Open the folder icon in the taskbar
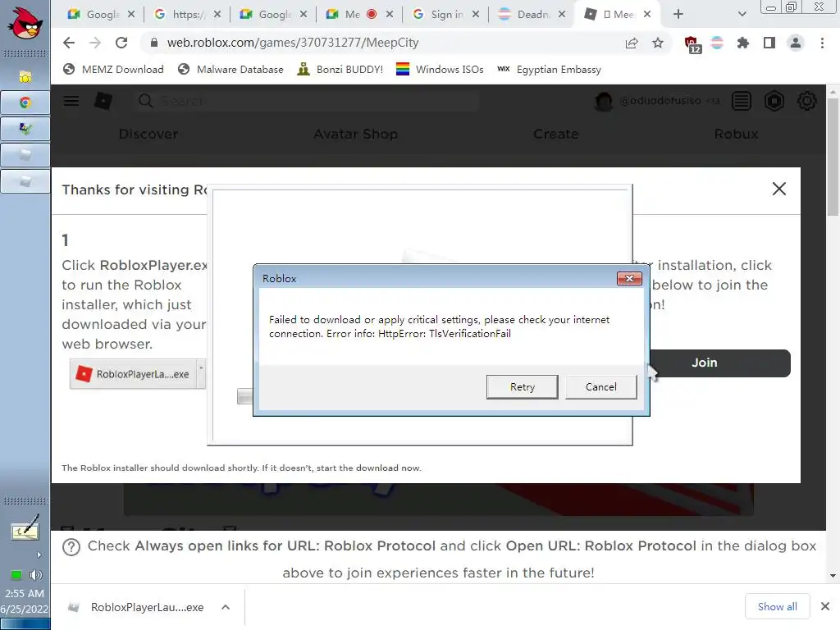 25,76
